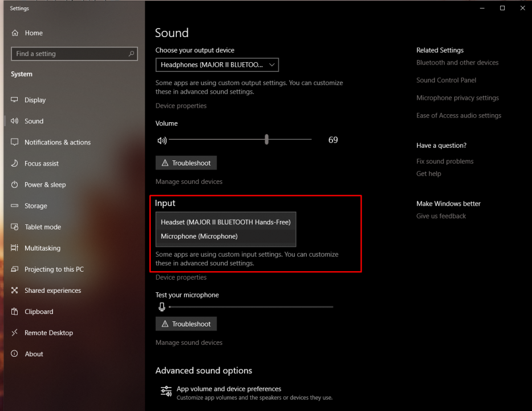Click the Clipboard icon in sidebar
The height and width of the screenshot is (411, 532).
pyautogui.click(x=15, y=312)
